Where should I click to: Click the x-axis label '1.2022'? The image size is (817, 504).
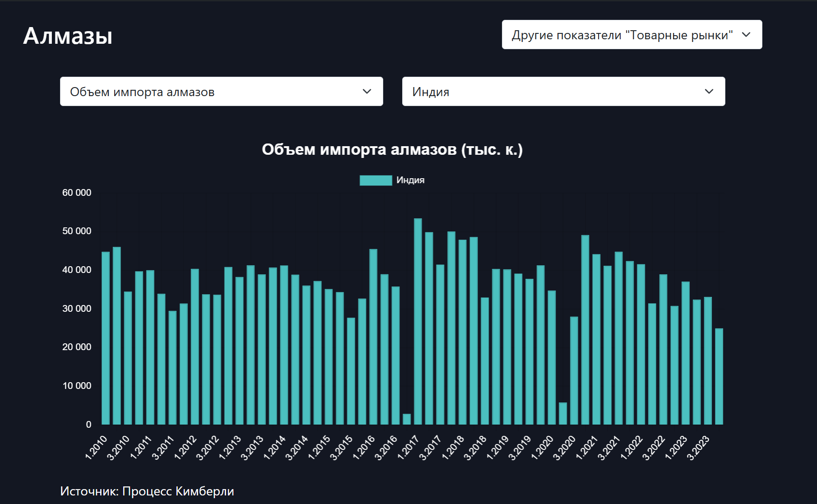pos(631,447)
